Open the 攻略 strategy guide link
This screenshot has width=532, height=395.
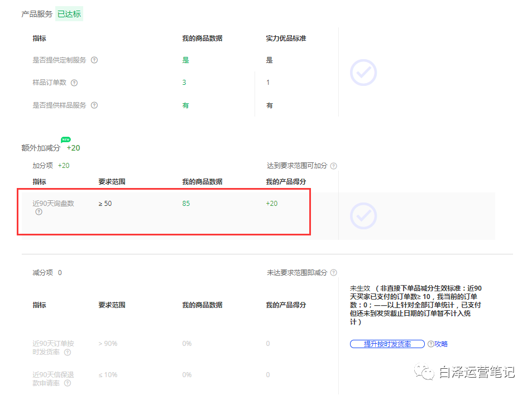(x=441, y=344)
